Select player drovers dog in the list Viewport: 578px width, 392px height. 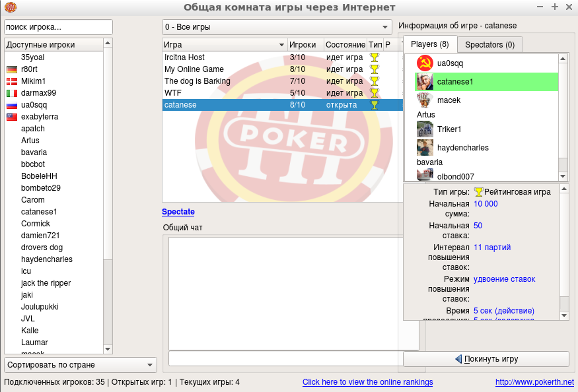[54, 247]
